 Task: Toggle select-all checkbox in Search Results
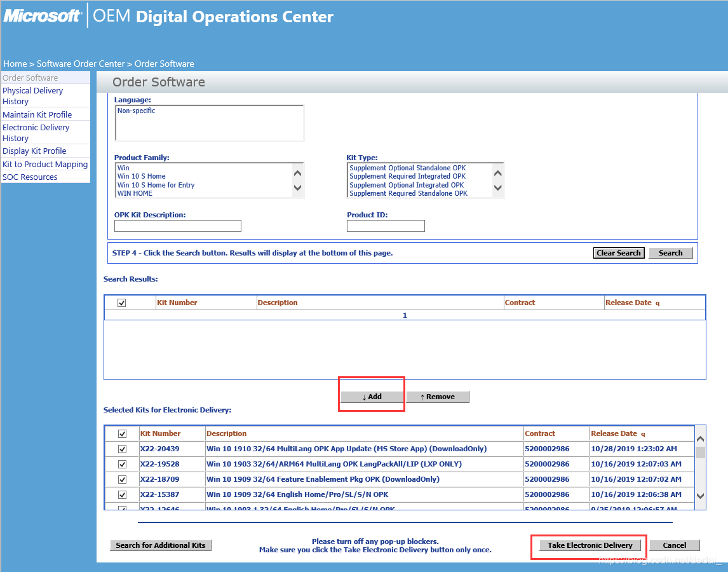tap(121, 303)
